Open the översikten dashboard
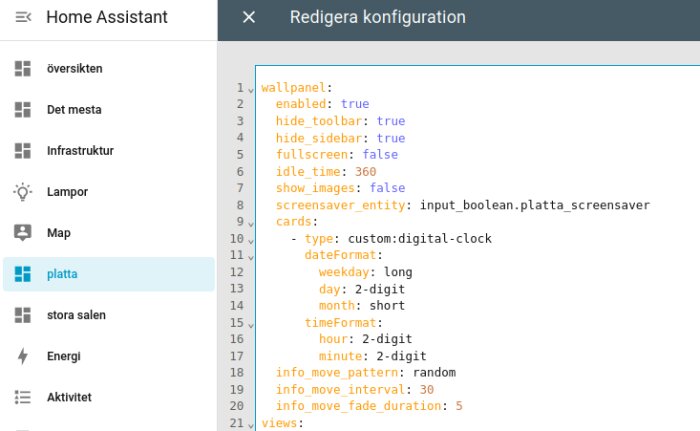Image resolution: width=700 pixels, height=431 pixels. 108,68
